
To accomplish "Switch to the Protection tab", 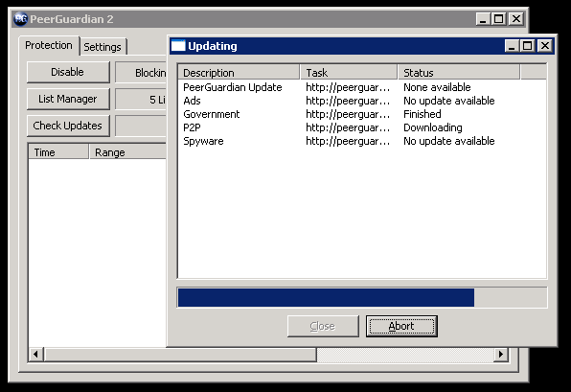I will [49, 46].
